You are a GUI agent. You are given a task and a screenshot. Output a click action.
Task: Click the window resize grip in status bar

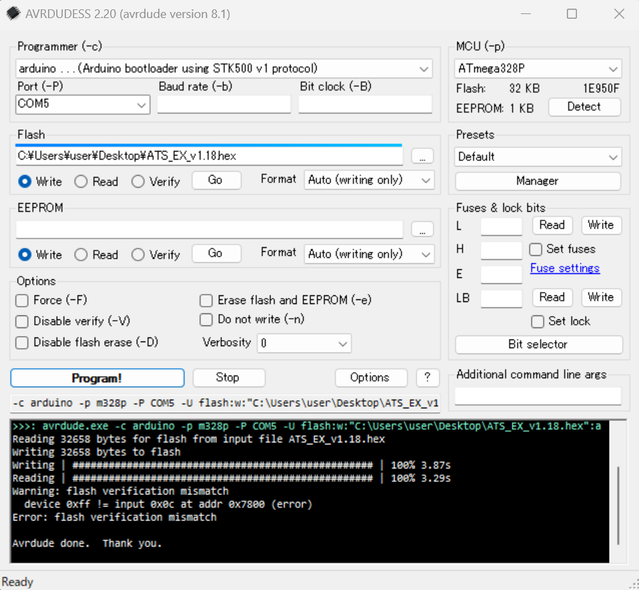click(633, 585)
